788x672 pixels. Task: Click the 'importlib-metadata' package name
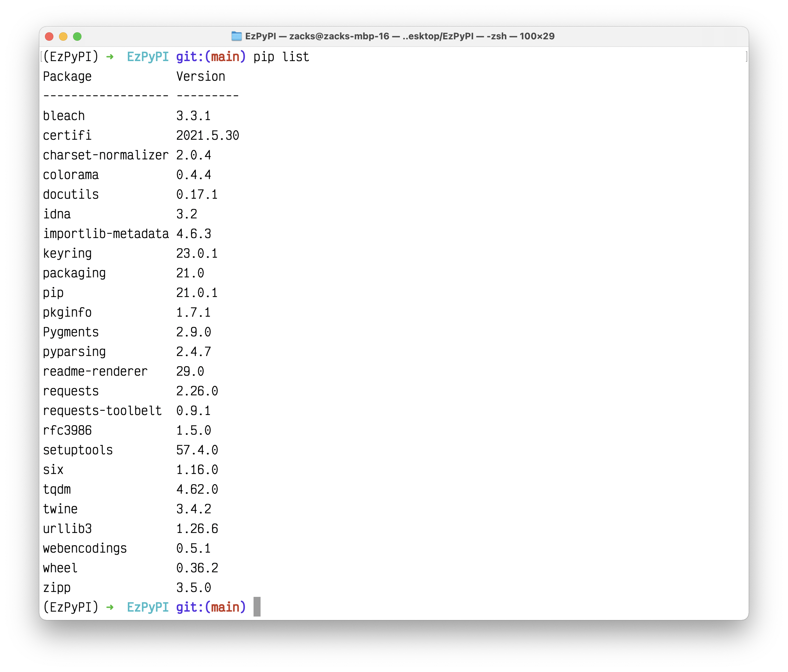105,233
